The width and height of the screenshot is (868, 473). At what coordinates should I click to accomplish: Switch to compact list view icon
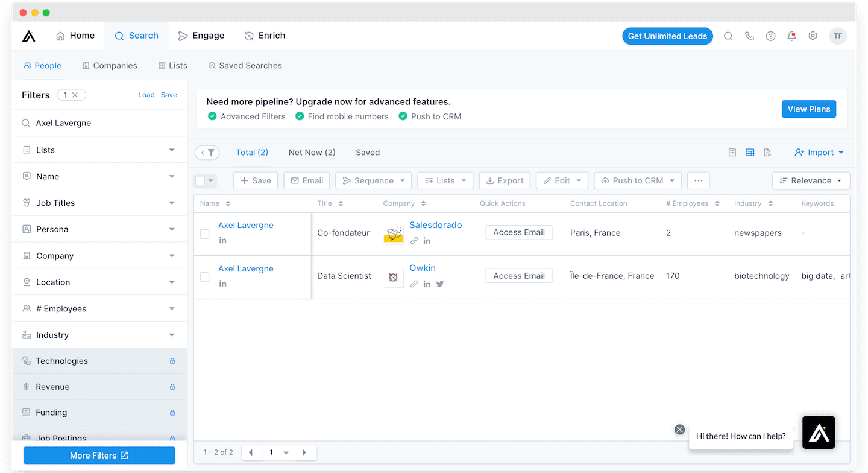coord(732,153)
